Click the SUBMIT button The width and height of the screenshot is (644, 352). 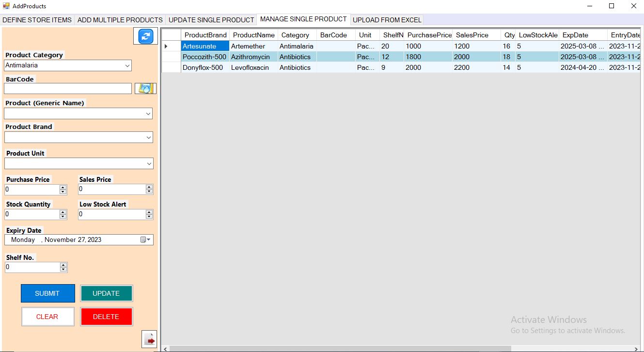pyautogui.click(x=47, y=293)
